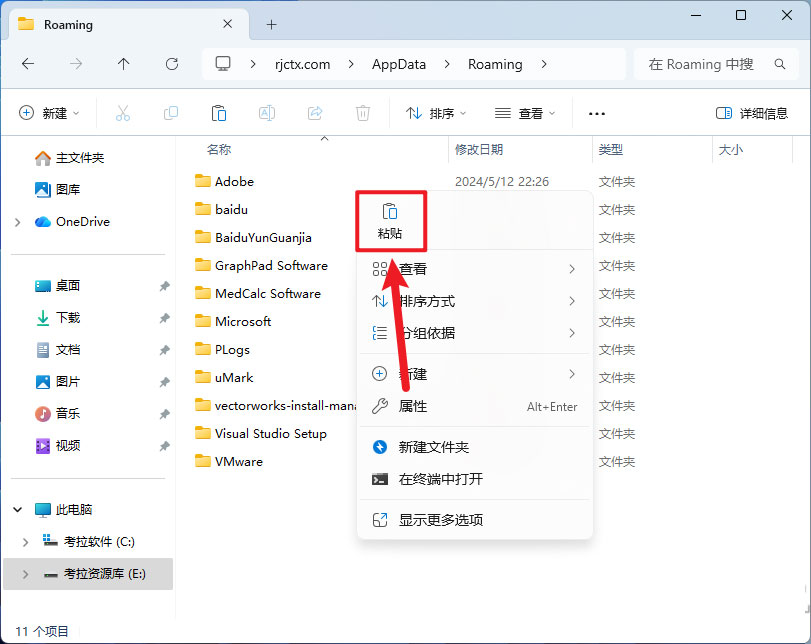Toggle the 详细信息 details pane
Screen dimensions: 811x644
752,113
